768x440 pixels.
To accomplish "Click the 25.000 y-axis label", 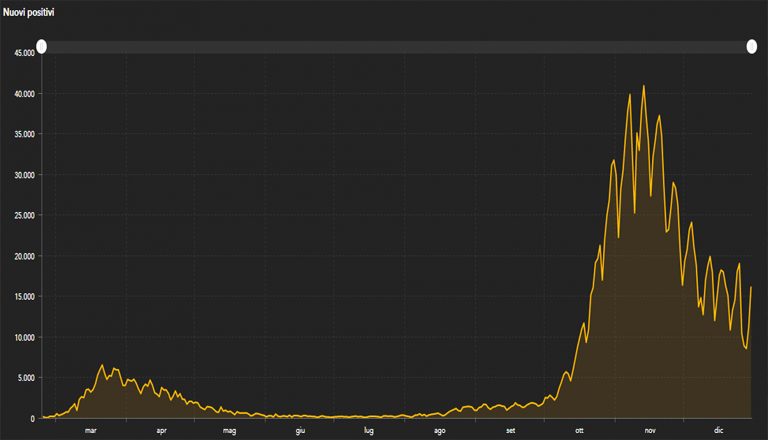I will (24, 216).
